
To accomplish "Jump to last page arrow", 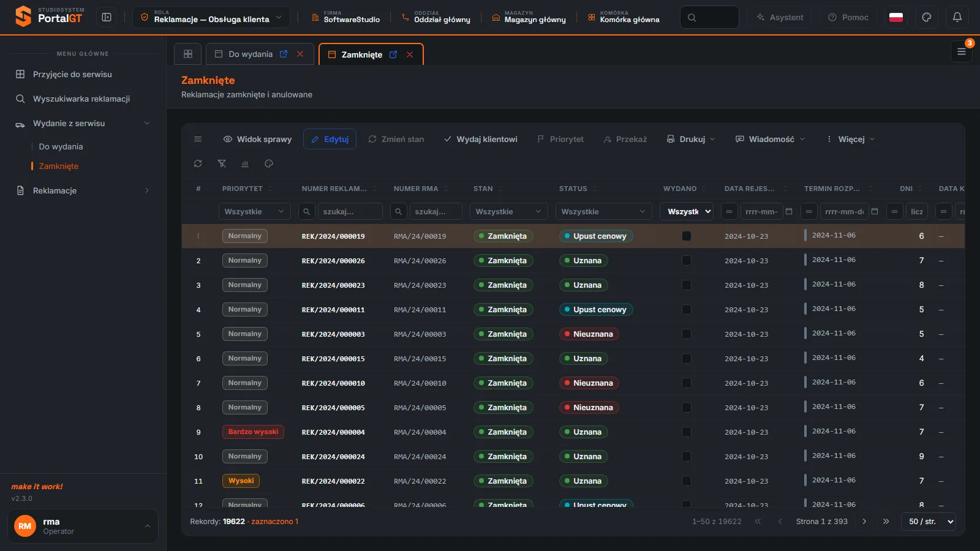I will coord(886,522).
